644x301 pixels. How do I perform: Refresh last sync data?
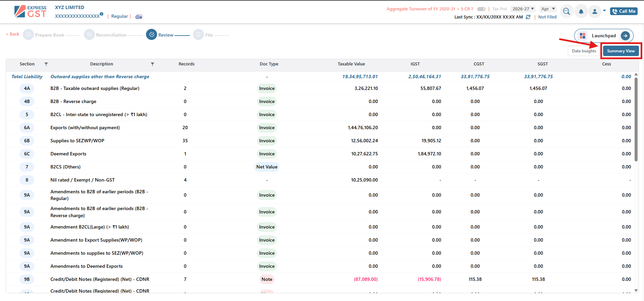coord(528,17)
